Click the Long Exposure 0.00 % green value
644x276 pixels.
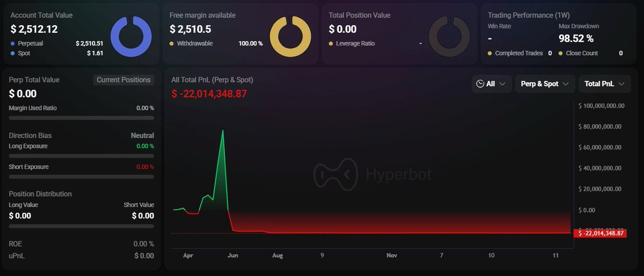click(x=145, y=146)
